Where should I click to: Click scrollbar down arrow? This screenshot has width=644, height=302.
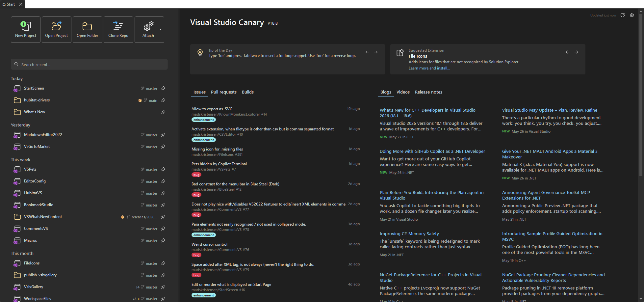coord(641,299)
